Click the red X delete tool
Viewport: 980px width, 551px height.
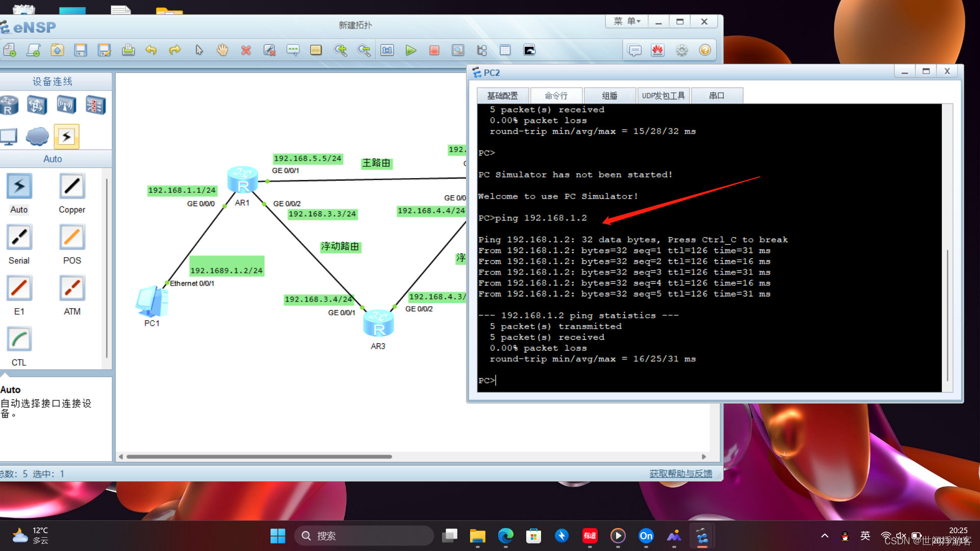point(246,50)
